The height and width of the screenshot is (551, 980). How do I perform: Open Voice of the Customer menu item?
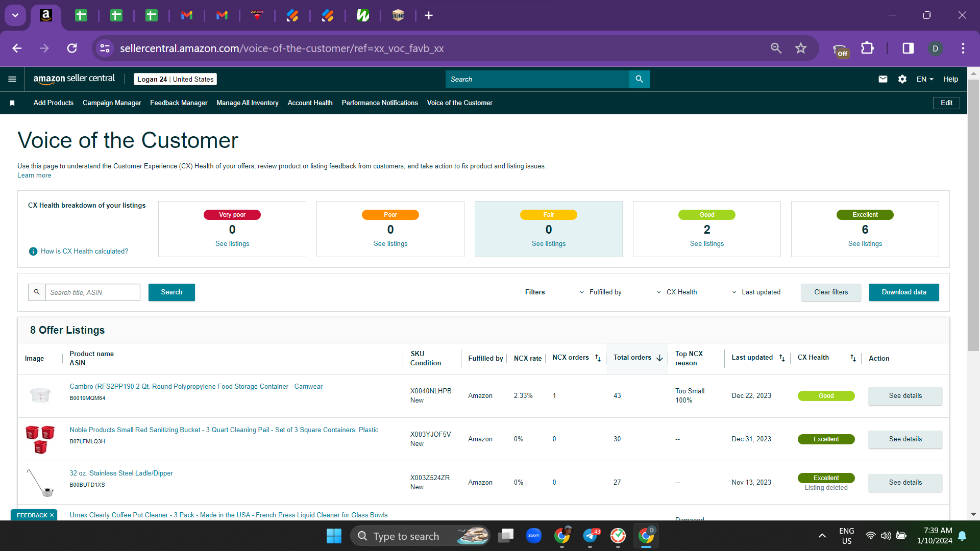(460, 103)
